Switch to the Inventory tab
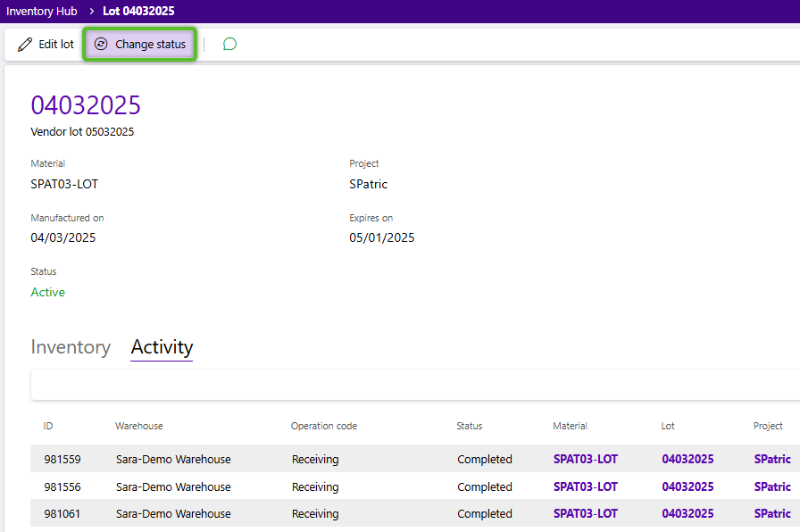Image resolution: width=800 pixels, height=532 pixels. 71,347
